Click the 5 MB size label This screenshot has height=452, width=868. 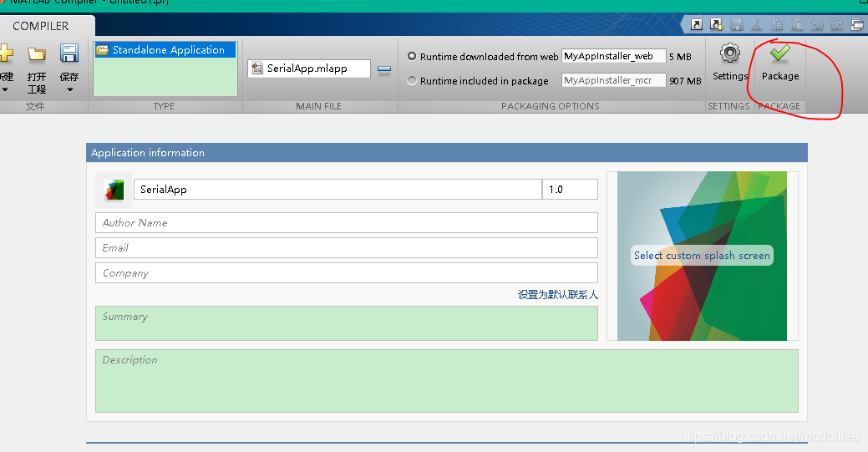(x=680, y=57)
